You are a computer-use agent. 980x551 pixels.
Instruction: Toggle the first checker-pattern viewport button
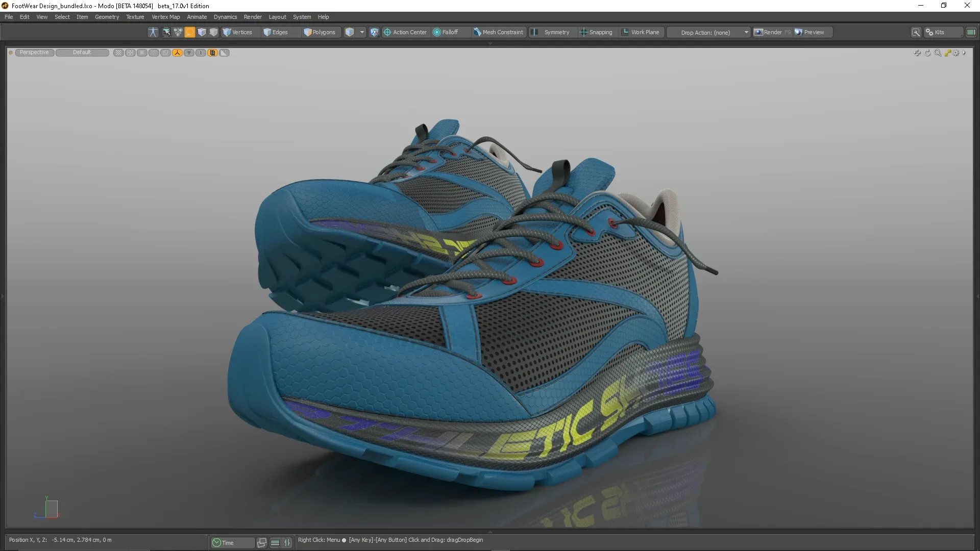pos(118,53)
